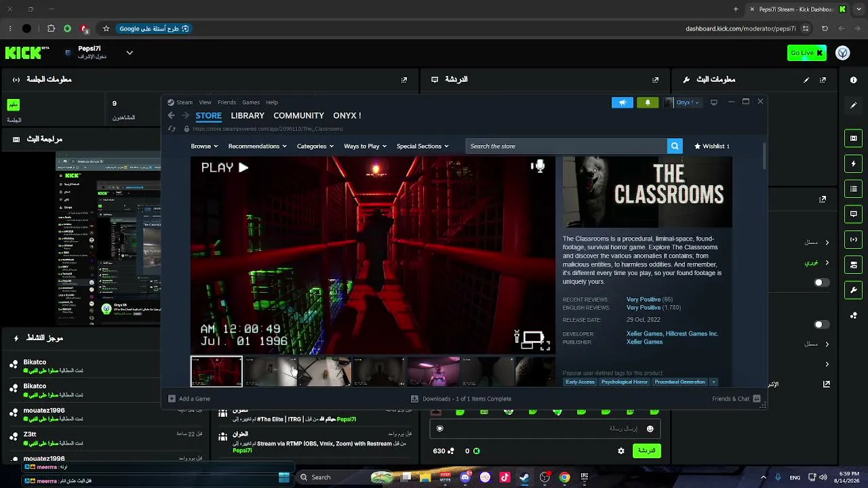Open the Xefier Games publisher link

pos(644,342)
